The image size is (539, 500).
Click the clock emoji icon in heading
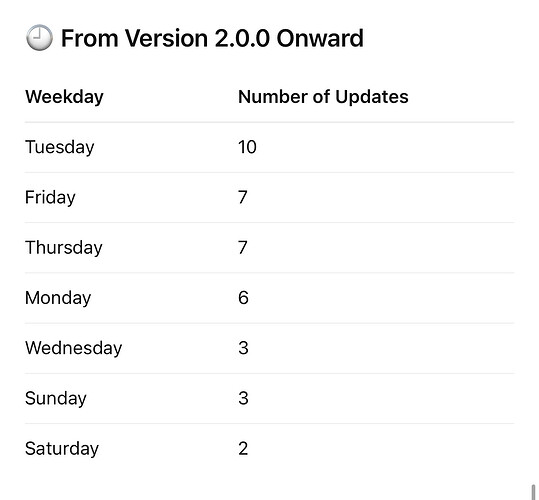[x=40, y=37]
